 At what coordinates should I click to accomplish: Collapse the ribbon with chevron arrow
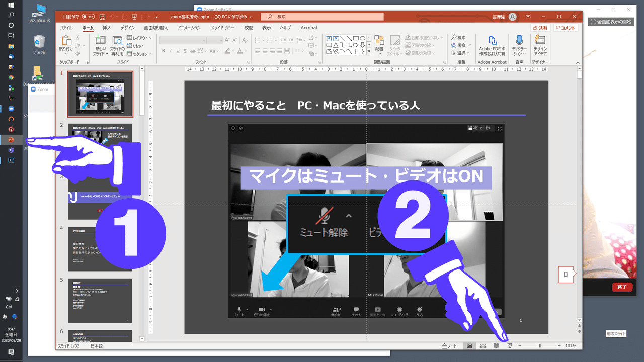coord(578,62)
